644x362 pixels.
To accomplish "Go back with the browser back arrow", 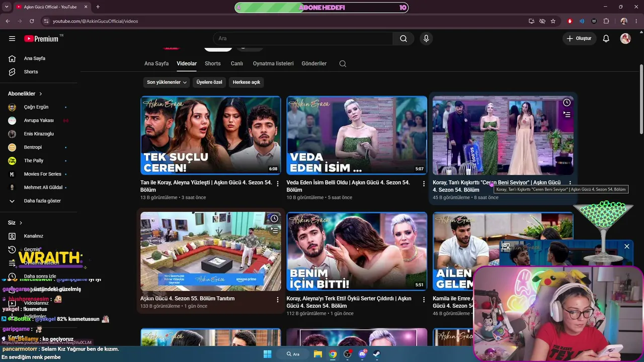I will coord(8,21).
